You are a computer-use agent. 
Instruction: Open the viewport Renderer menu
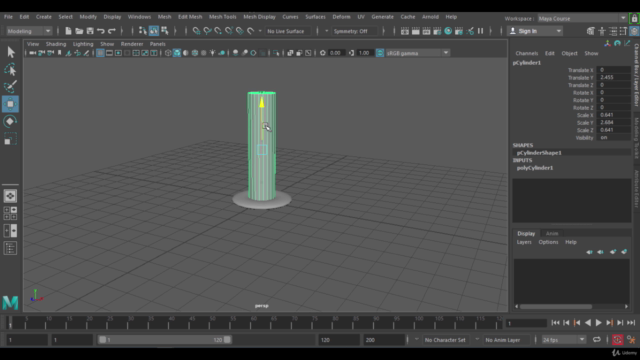click(132, 44)
